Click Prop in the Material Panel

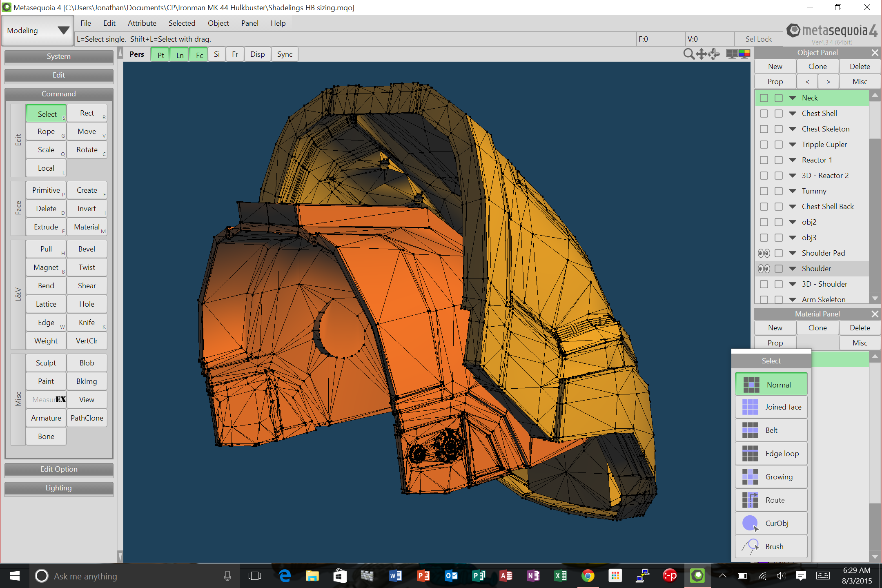point(775,343)
